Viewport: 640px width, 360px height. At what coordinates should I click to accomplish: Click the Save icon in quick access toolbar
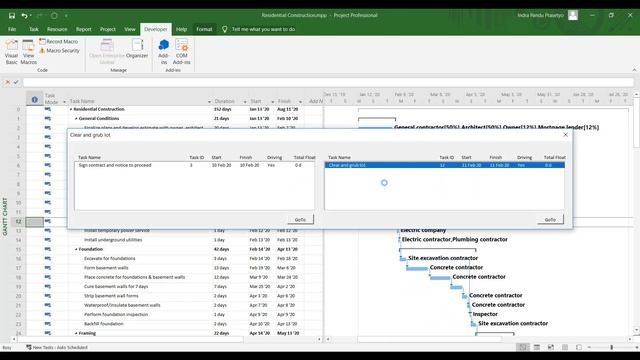tap(12, 16)
